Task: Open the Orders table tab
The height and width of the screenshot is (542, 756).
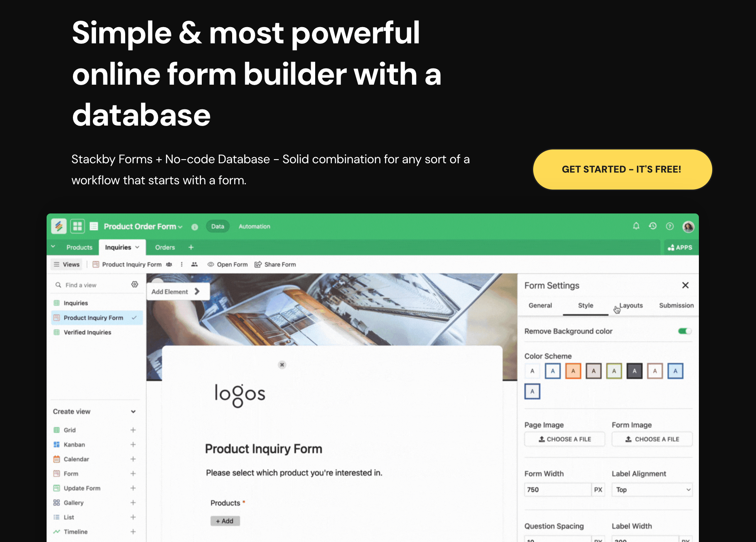Action: [x=165, y=247]
